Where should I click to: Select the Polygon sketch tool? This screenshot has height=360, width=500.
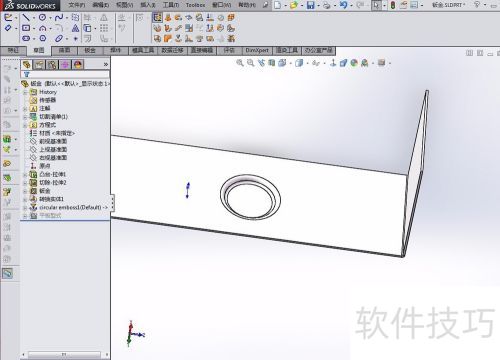(x=43, y=38)
